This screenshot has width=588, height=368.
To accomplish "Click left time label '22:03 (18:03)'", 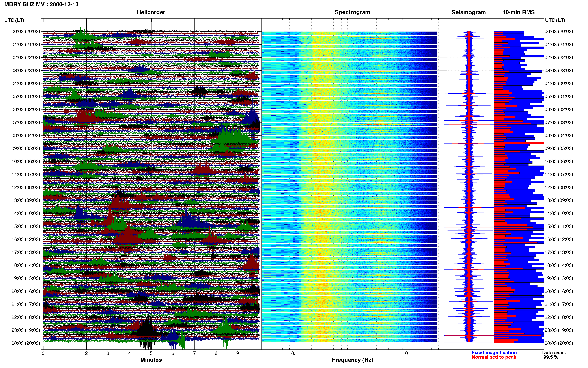I will [26, 317].
